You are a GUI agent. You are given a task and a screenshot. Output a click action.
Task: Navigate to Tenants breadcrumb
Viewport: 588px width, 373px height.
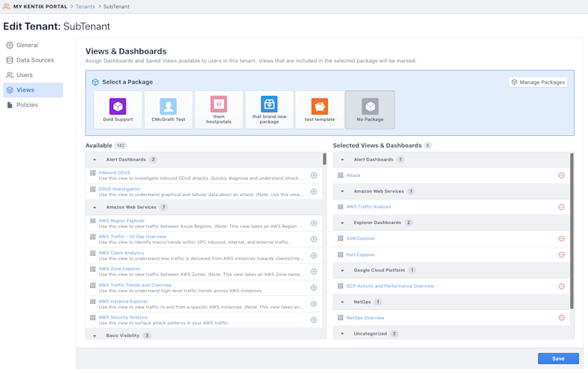(x=85, y=7)
